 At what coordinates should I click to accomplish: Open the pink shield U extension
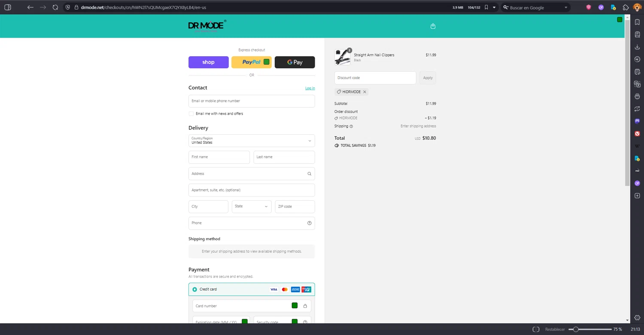click(x=589, y=7)
